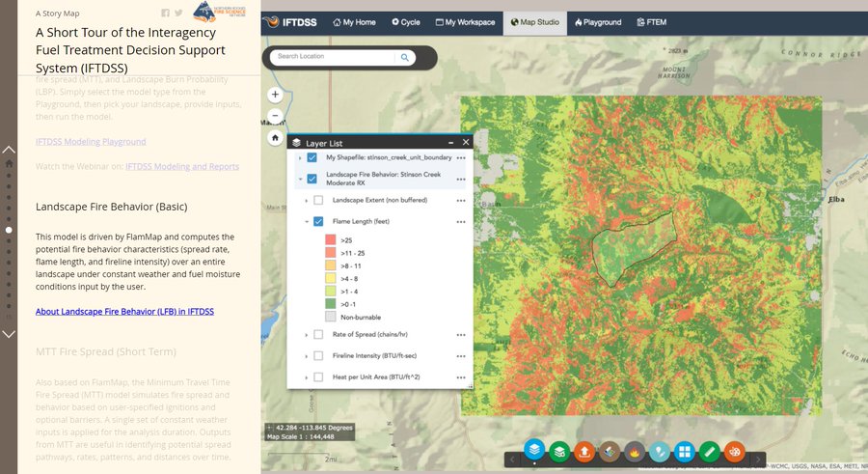This screenshot has width=868, height=474.
Task: Enable Fireline Intensity (BTU/ft-sec) layer
Action: click(318, 355)
